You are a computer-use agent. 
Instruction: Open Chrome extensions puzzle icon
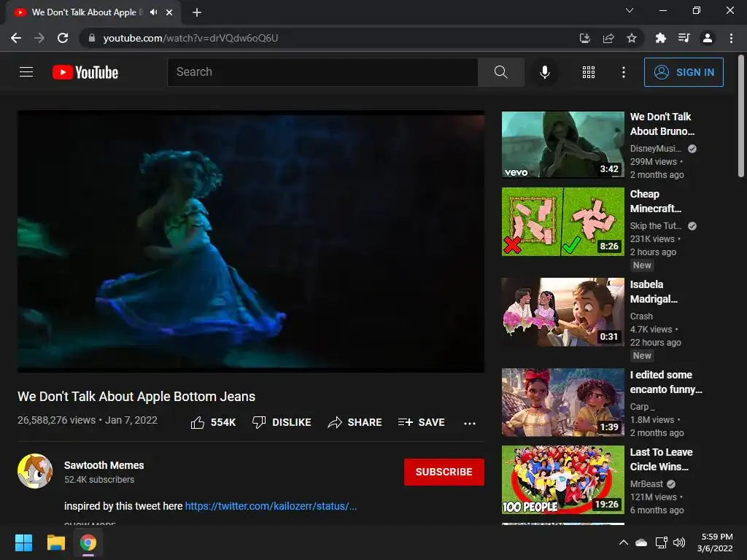660,38
